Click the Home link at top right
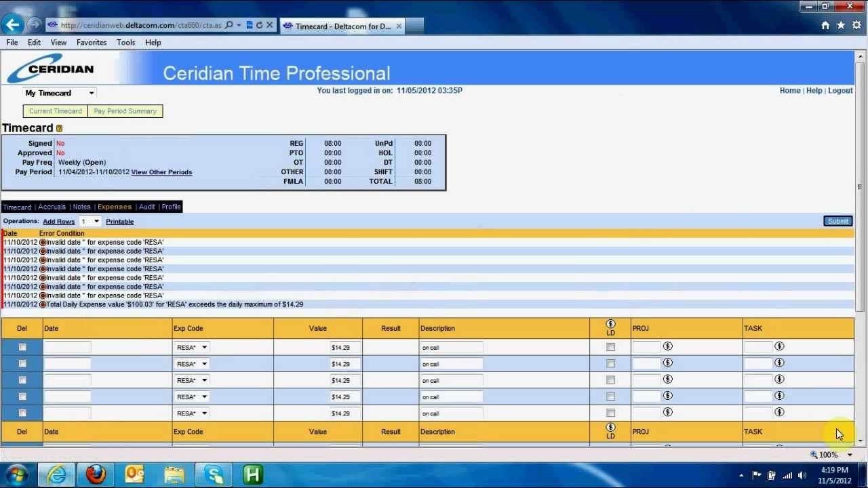The height and width of the screenshot is (488, 868). pos(790,90)
